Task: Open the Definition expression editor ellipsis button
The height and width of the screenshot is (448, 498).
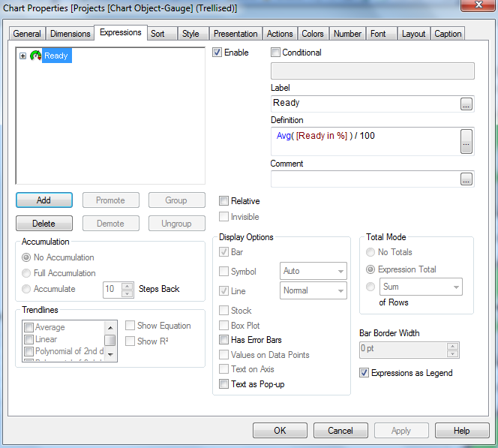Action: click(466, 141)
